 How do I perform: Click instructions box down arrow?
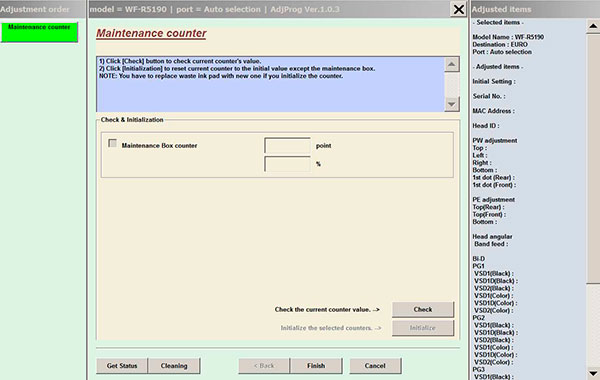click(452, 104)
